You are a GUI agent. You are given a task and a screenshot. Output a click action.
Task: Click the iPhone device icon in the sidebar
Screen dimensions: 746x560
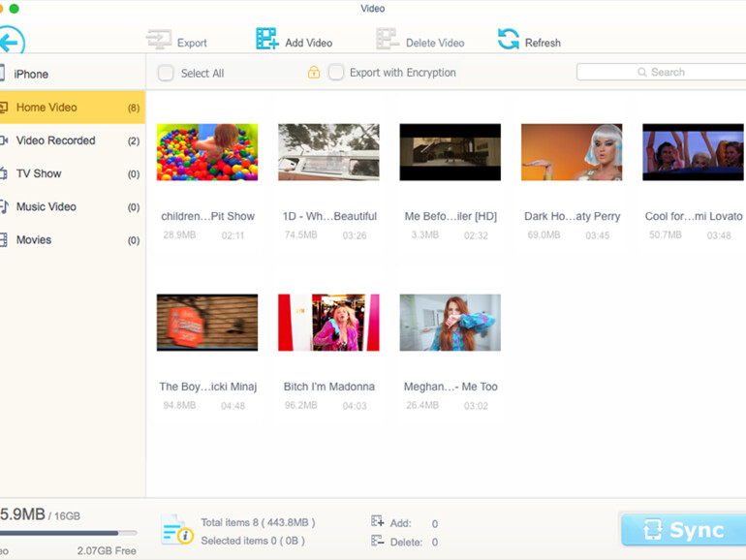2,73
